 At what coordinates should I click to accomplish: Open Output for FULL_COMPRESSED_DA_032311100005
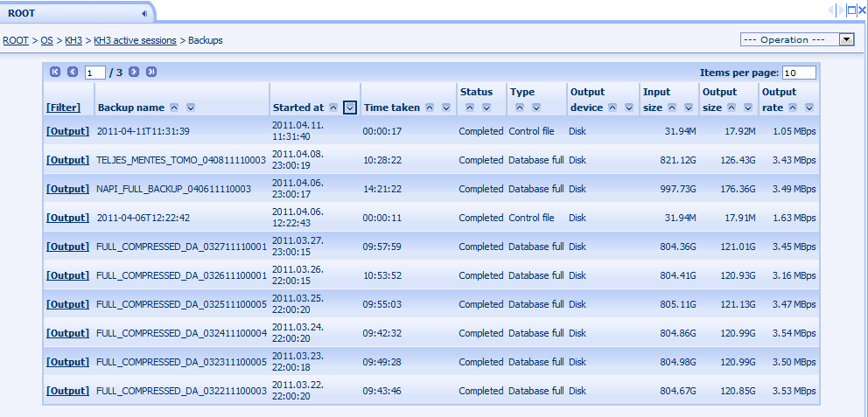click(67, 362)
